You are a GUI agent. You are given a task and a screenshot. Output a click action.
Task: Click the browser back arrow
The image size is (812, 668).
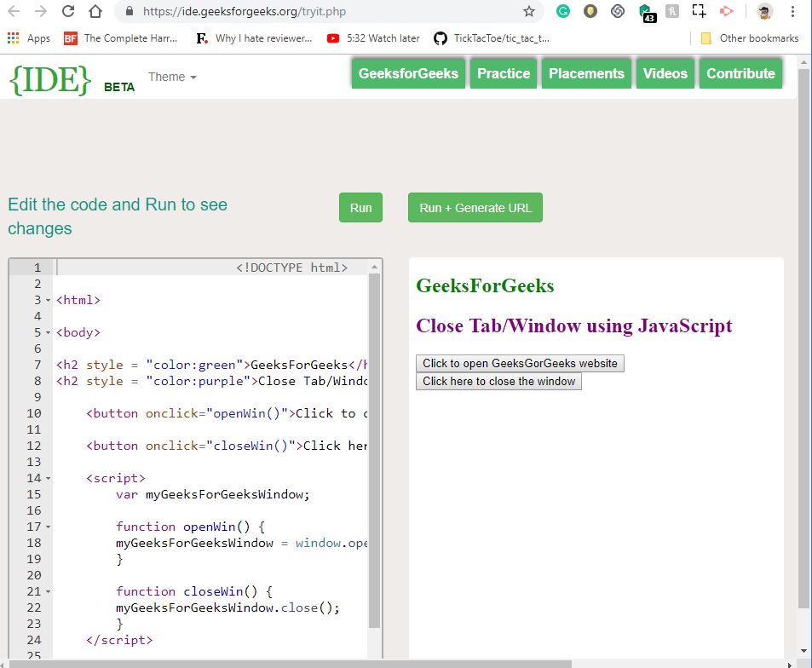pyautogui.click(x=14, y=11)
